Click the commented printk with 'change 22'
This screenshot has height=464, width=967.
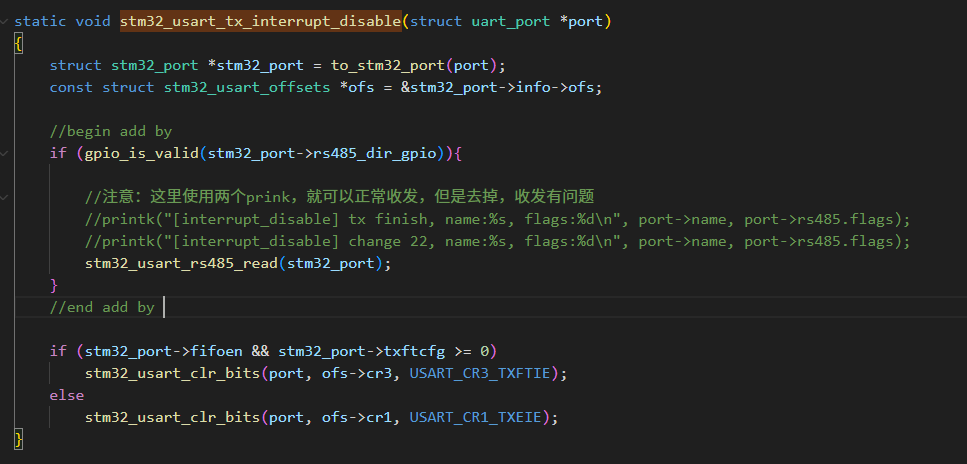(x=498, y=241)
